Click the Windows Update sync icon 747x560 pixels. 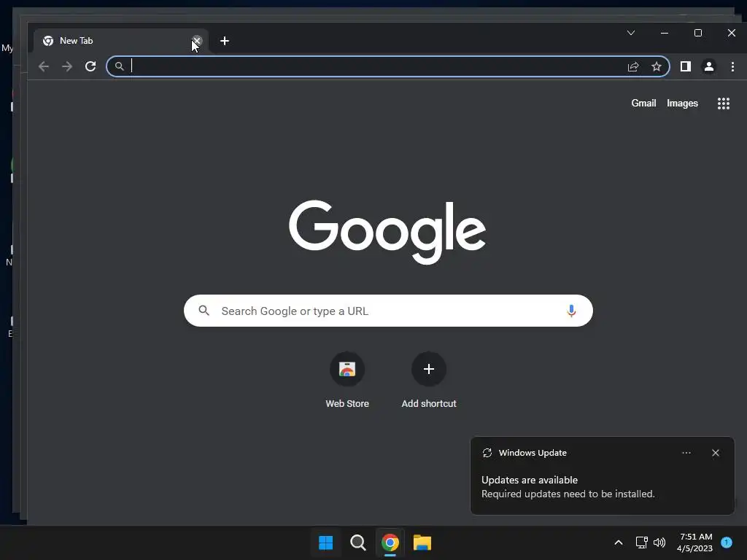(487, 453)
